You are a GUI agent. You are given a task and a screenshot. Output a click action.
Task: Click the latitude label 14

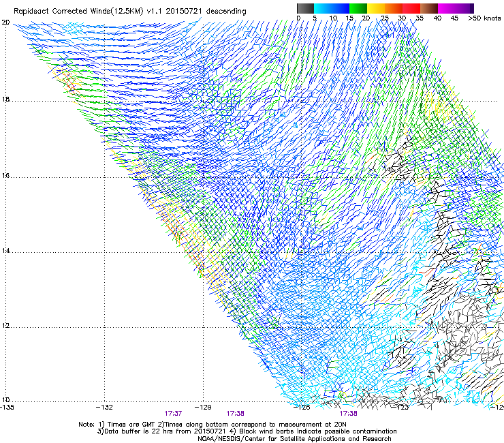(x=5, y=251)
